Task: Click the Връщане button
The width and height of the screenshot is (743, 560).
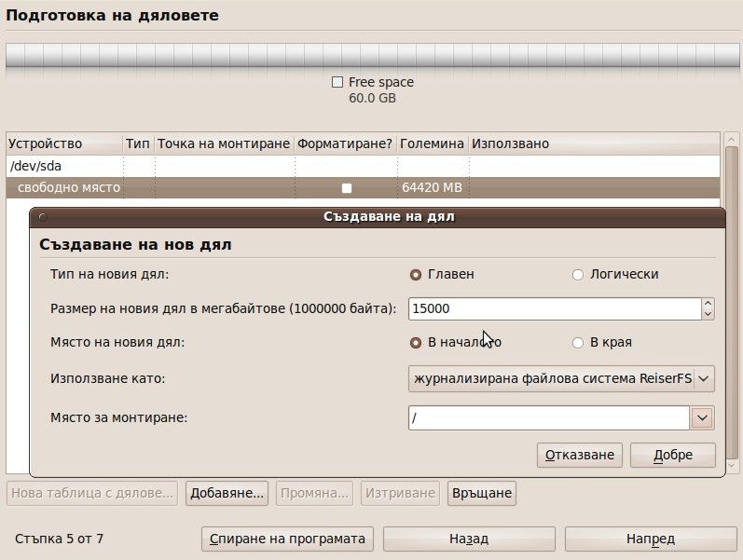Action: (x=481, y=493)
